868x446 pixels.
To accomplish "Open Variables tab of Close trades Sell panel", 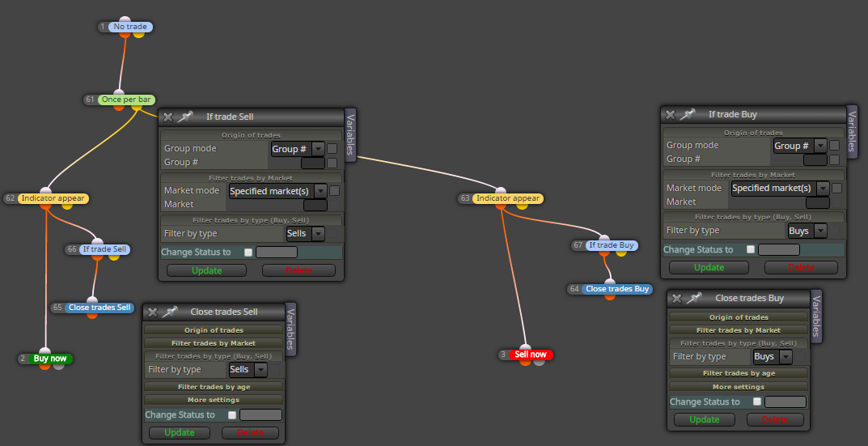I will (291, 329).
